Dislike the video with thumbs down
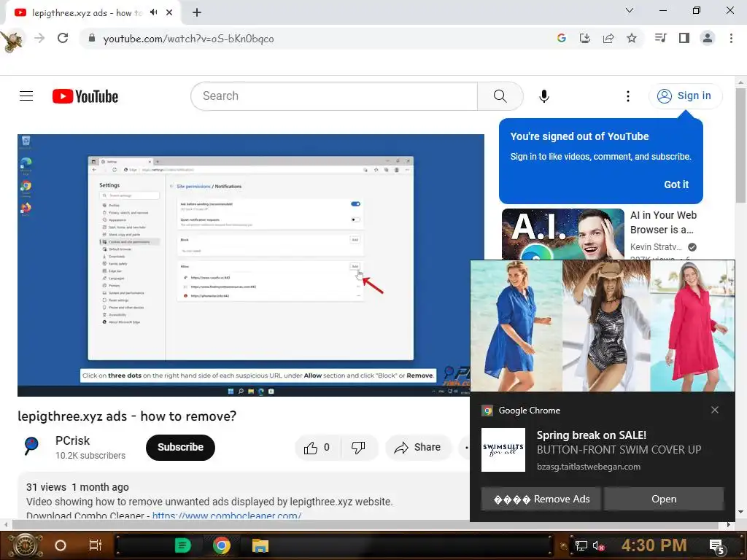The width and height of the screenshot is (747, 560). [x=358, y=447]
